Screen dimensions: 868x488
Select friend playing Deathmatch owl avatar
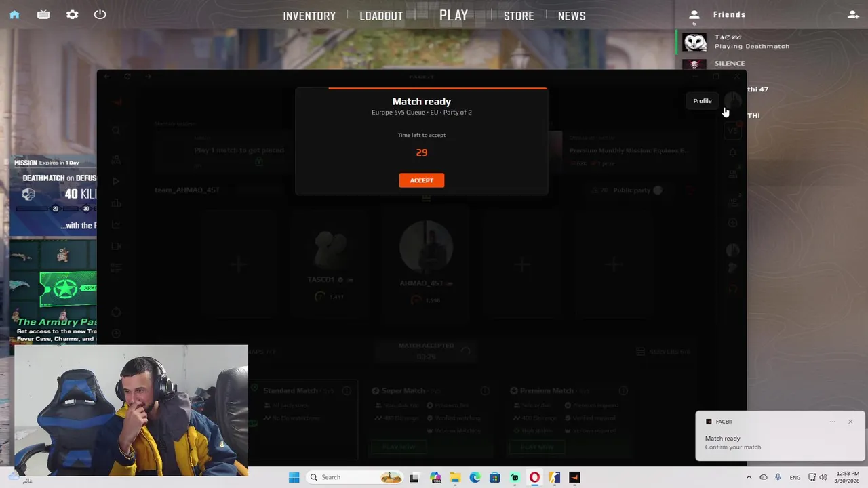[x=694, y=42]
